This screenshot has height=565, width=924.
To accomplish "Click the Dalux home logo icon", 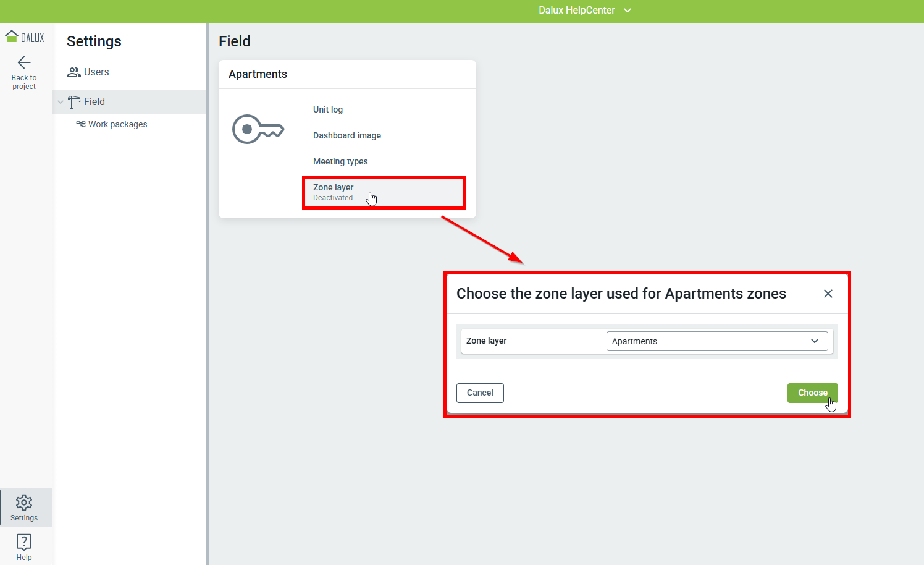I will pyautogui.click(x=12, y=36).
